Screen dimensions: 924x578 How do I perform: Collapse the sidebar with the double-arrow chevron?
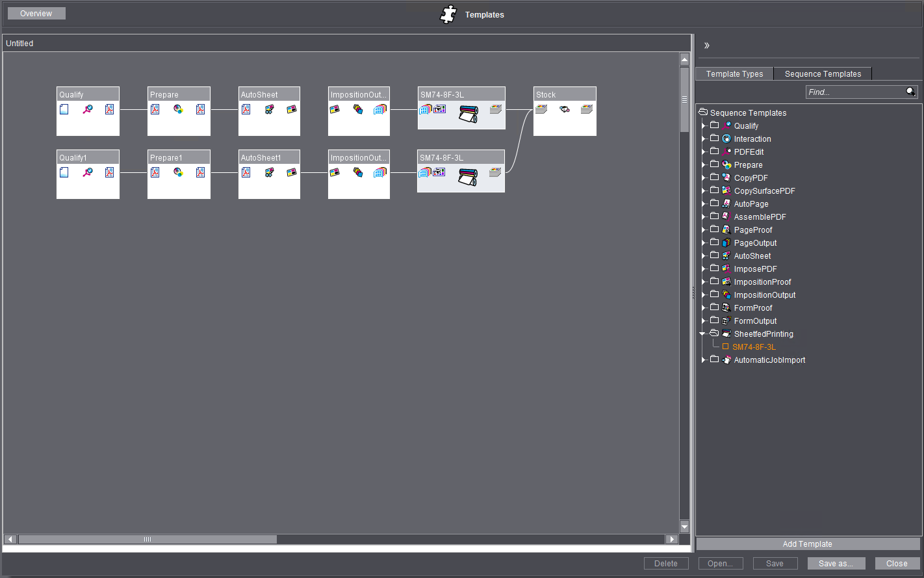click(x=706, y=45)
